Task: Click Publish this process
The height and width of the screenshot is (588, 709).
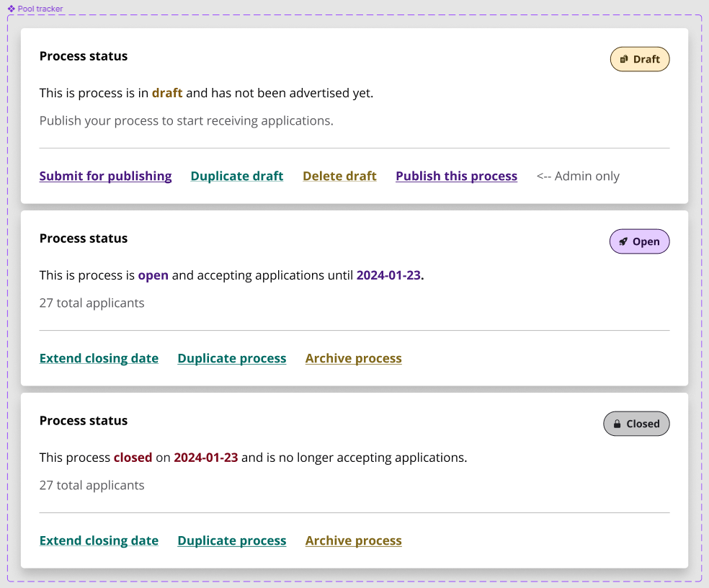Action: [x=456, y=176]
